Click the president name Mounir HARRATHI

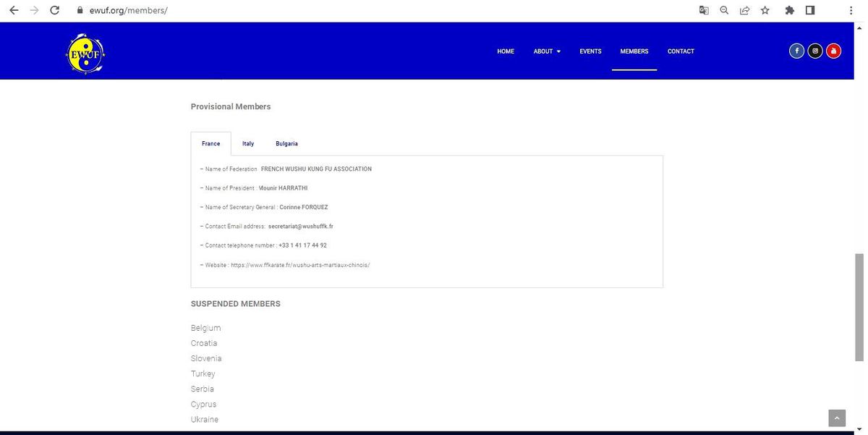pos(283,188)
